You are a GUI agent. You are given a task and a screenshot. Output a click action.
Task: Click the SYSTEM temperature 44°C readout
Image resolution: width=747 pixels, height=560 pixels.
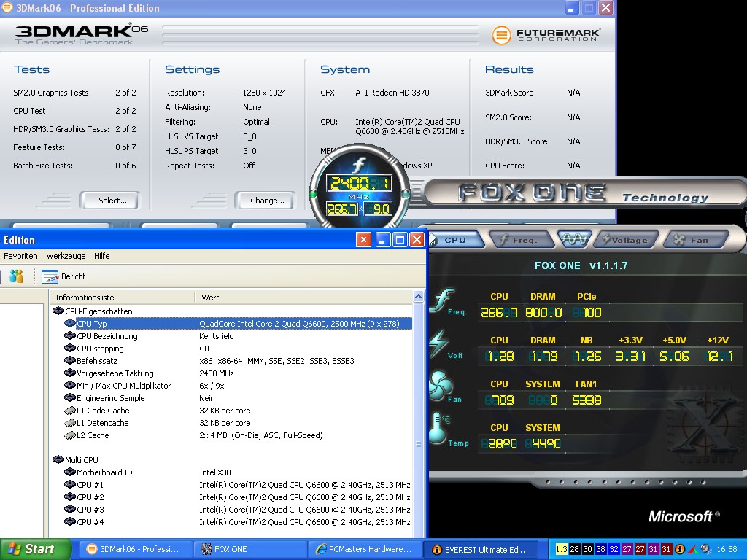543,444
